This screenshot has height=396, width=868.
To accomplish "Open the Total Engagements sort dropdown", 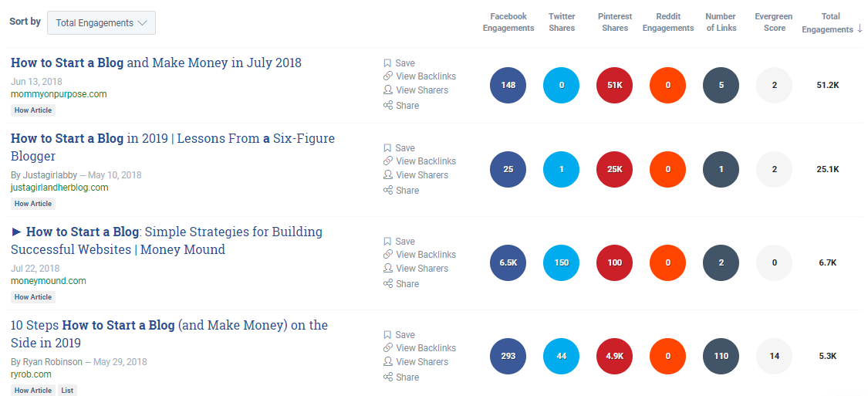I will point(101,23).
